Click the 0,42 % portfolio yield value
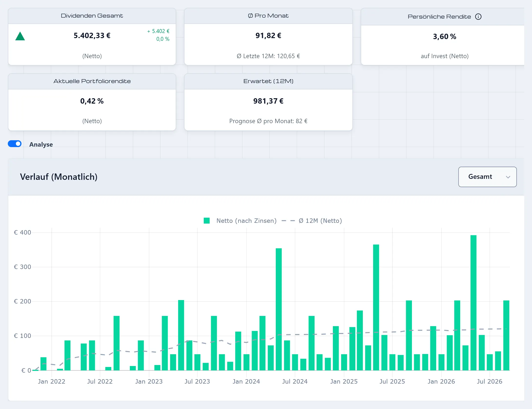This screenshot has height=409, width=532. pyautogui.click(x=92, y=101)
